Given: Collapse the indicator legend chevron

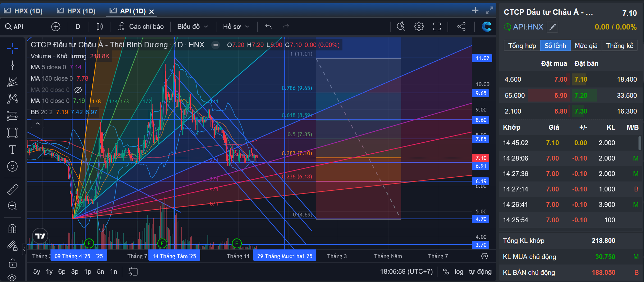Looking at the screenshot, I should (x=38, y=124).
